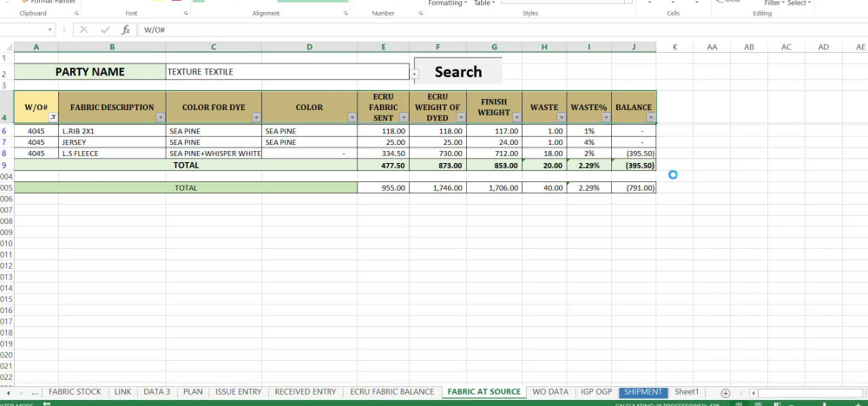The width and height of the screenshot is (868, 406).
Task: Open the ECRU FABRIC SENT filter dropdown
Action: click(x=404, y=117)
